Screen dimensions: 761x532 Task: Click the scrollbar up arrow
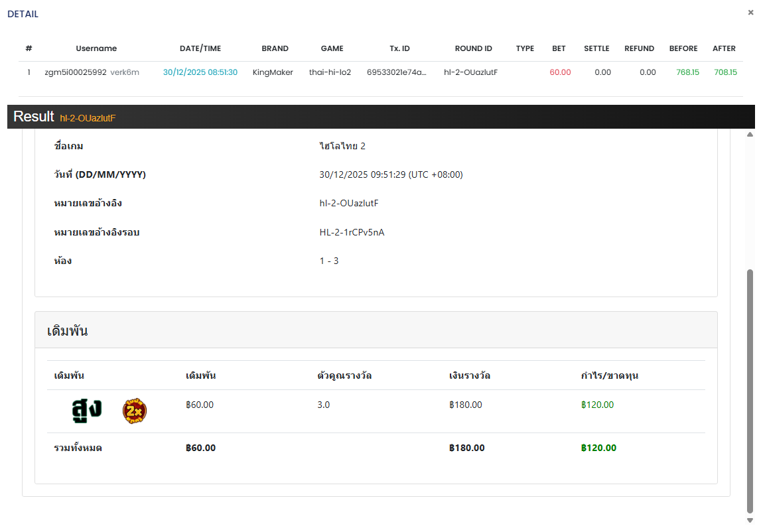click(750, 134)
